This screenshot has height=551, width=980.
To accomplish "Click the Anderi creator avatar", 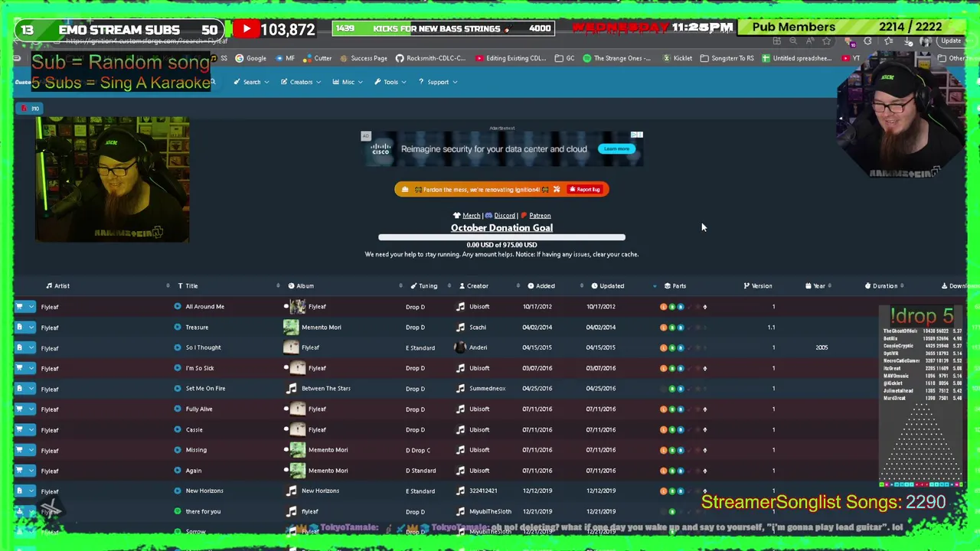I will tap(460, 347).
